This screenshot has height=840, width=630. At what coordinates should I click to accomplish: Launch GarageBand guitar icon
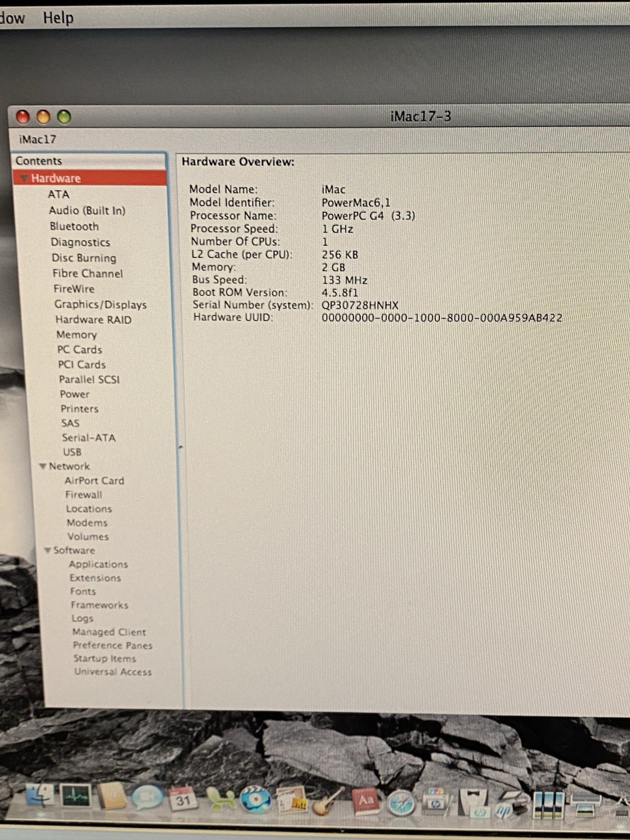pos(328,802)
